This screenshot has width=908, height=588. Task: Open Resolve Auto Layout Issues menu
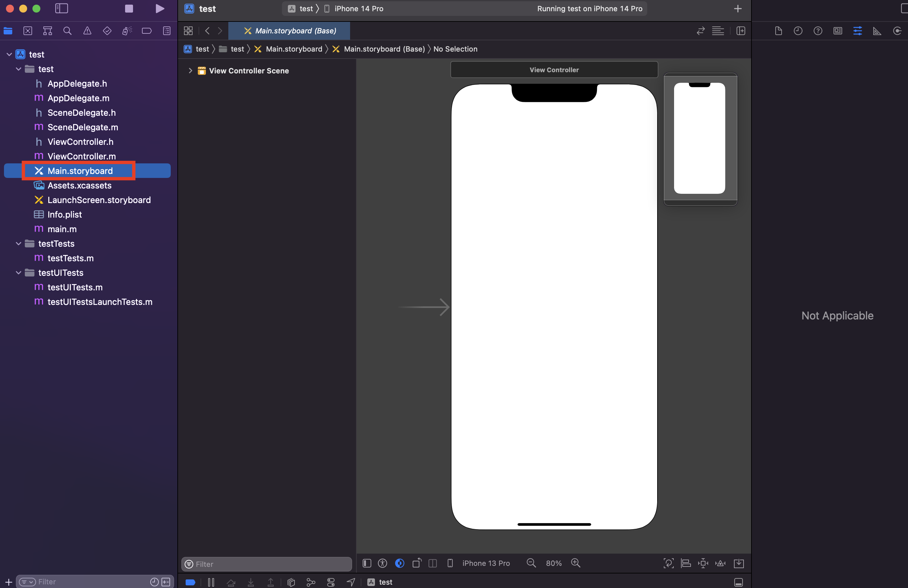(x=720, y=563)
